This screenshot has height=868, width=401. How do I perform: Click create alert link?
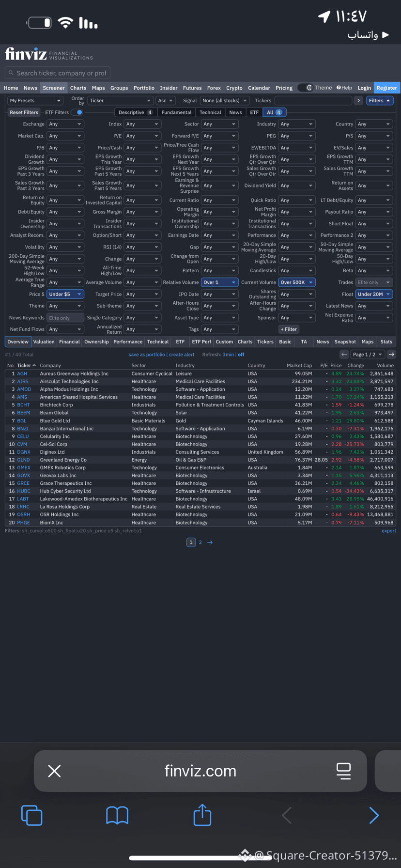[182, 355]
